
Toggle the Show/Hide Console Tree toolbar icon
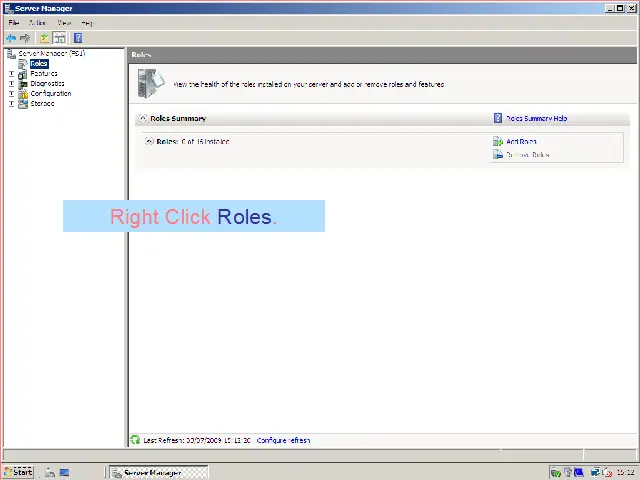[60, 38]
